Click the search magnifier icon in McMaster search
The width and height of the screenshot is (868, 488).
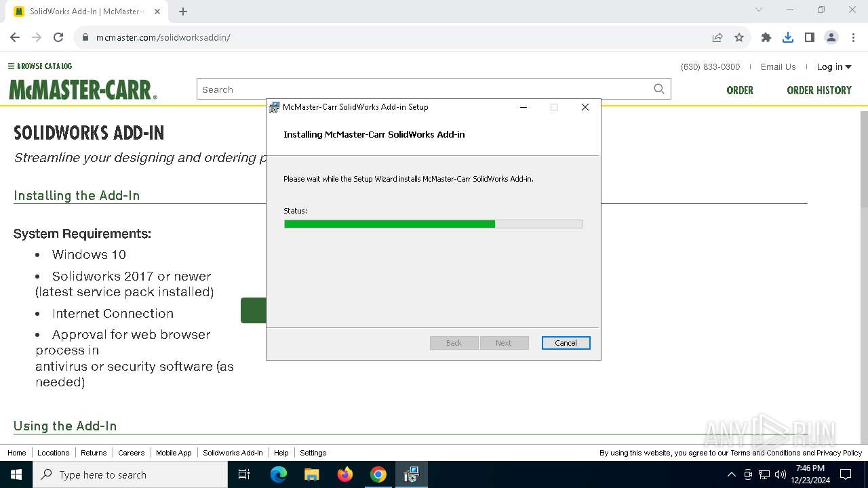pyautogui.click(x=659, y=89)
